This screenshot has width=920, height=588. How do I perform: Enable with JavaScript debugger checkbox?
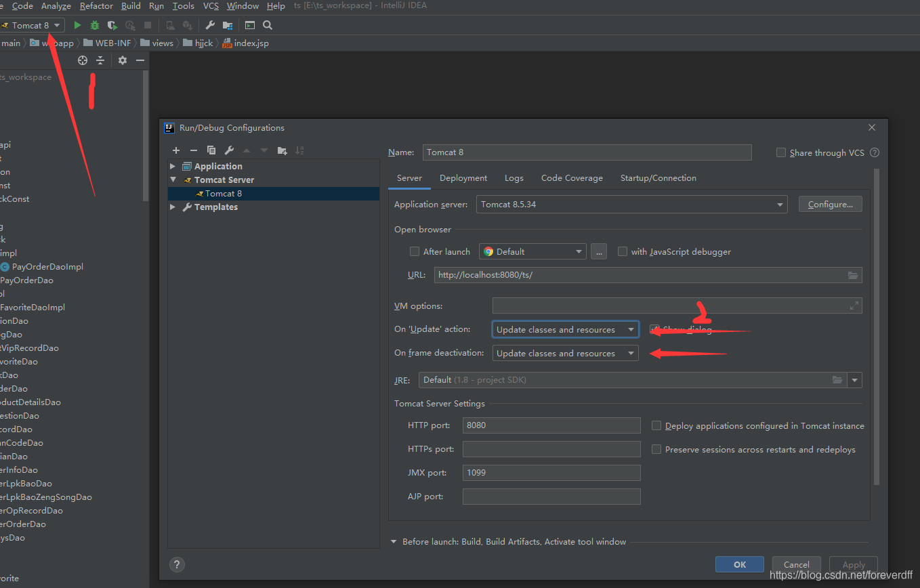(623, 251)
